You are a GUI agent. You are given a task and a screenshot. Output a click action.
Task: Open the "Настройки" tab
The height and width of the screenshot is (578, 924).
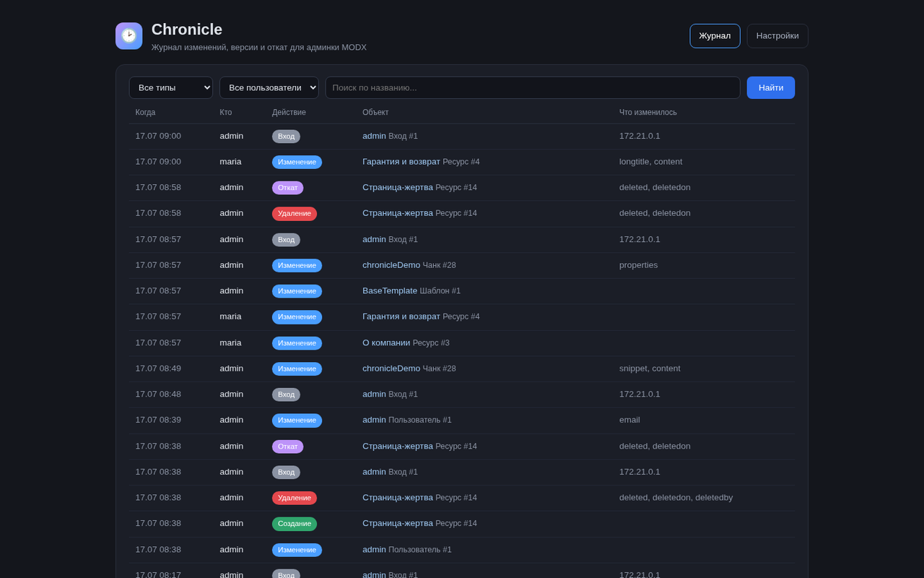click(x=777, y=36)
